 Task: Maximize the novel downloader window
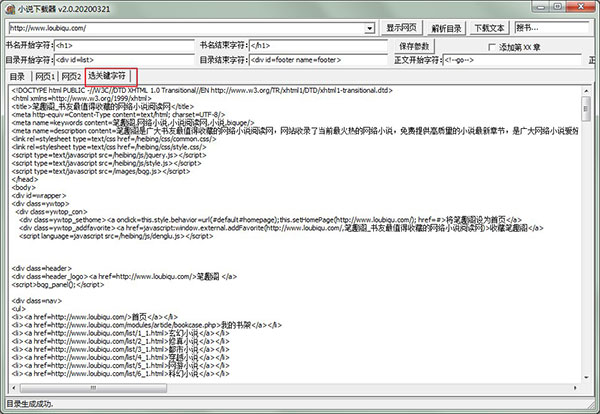coord(558,7)
